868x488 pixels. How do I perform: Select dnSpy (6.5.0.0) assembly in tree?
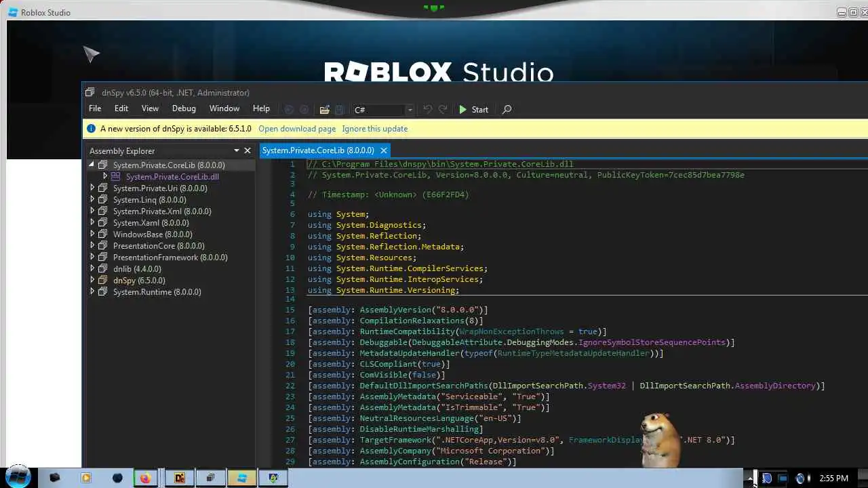pos(139,280)
